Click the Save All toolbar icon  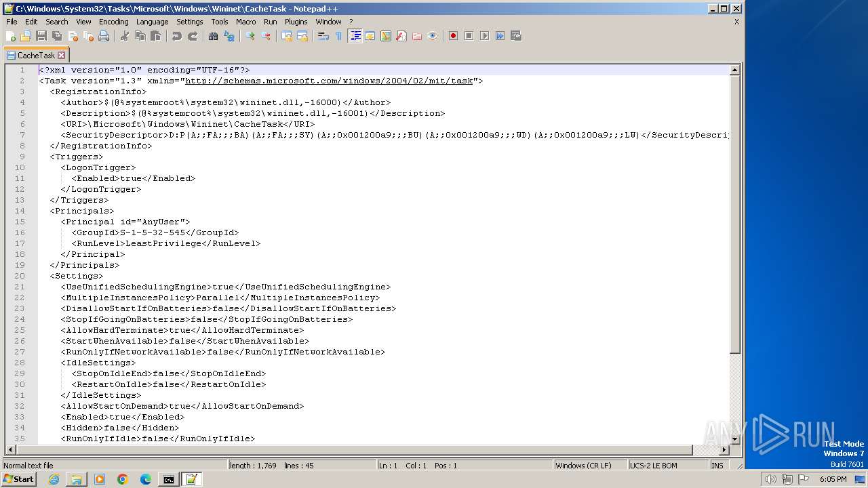tap(57, 36)
